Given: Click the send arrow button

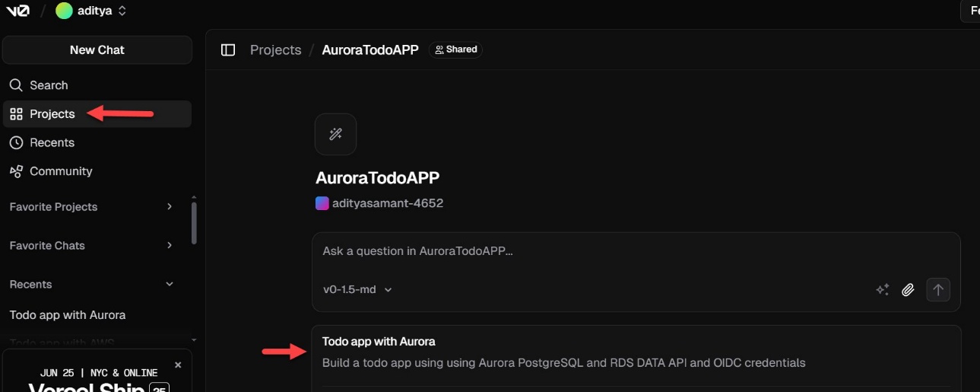Looking at the screenshot, I should 938,290.
